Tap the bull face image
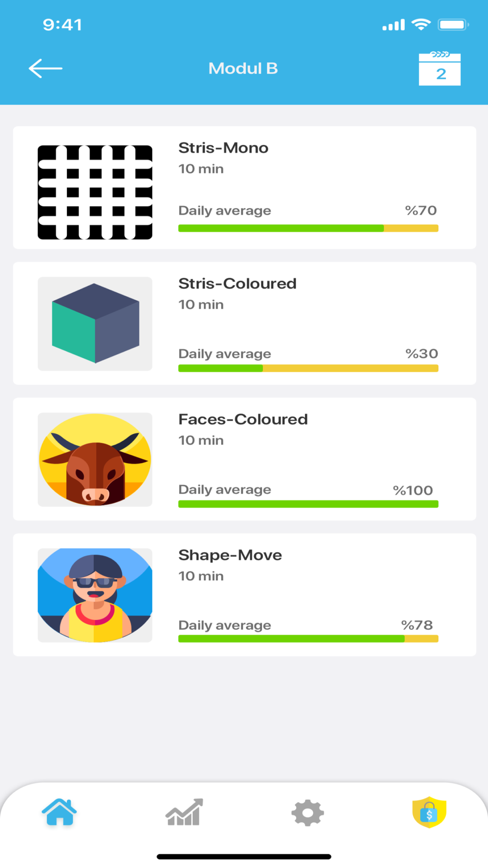 click(x=95, y=459)
